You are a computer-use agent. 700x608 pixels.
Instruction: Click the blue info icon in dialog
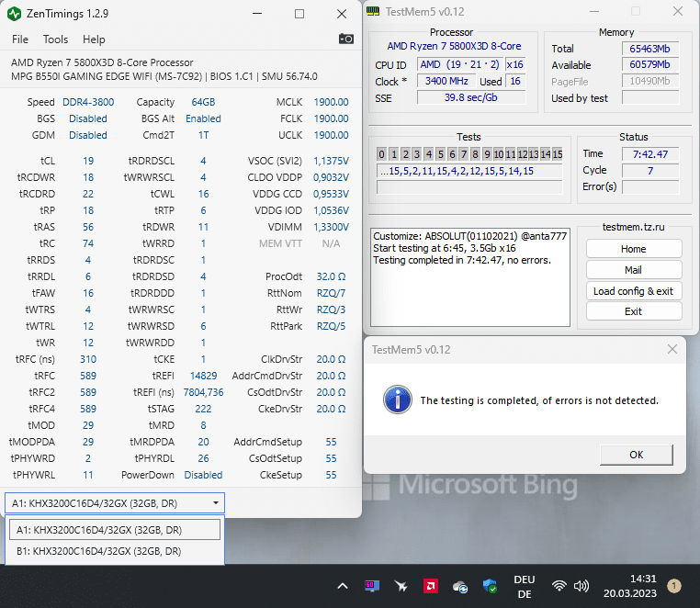(398, 400)
